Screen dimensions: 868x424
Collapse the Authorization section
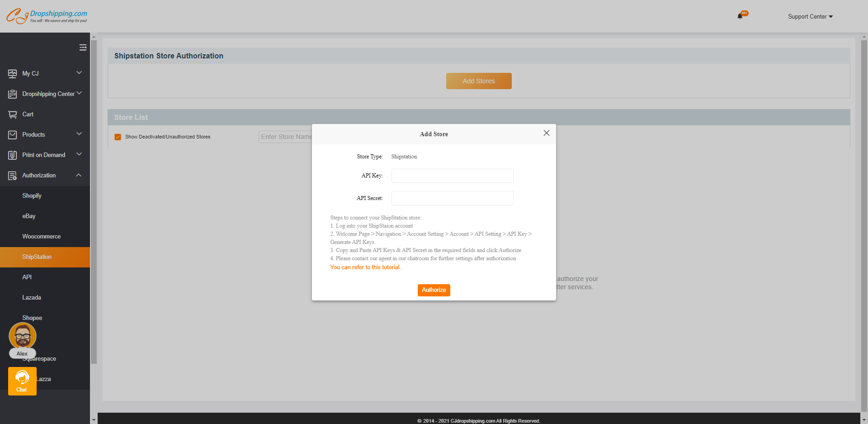(79, 175)
